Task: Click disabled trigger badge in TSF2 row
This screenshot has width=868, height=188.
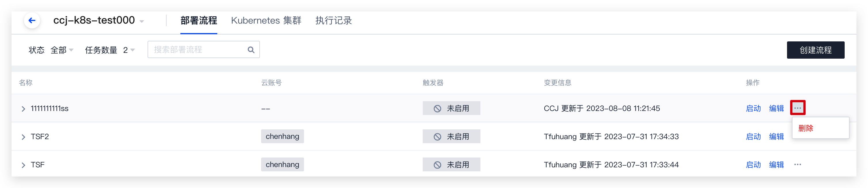Action: point(451,137)
